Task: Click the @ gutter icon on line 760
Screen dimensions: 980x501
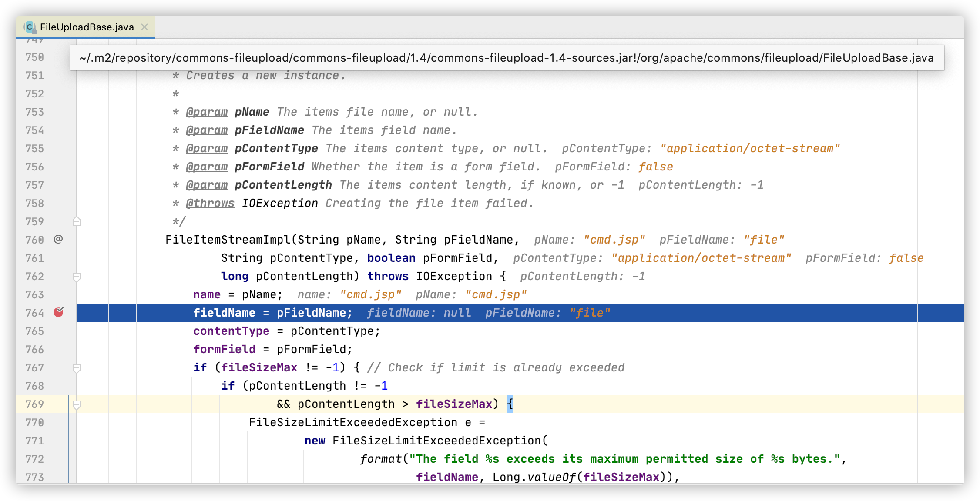Action: coord(58,239)
